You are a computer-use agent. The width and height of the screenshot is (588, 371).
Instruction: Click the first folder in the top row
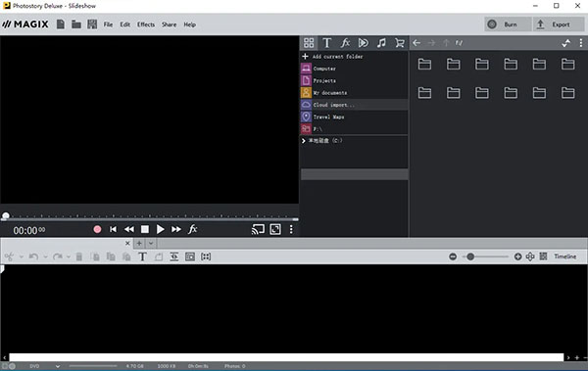(x=424, y=64)
